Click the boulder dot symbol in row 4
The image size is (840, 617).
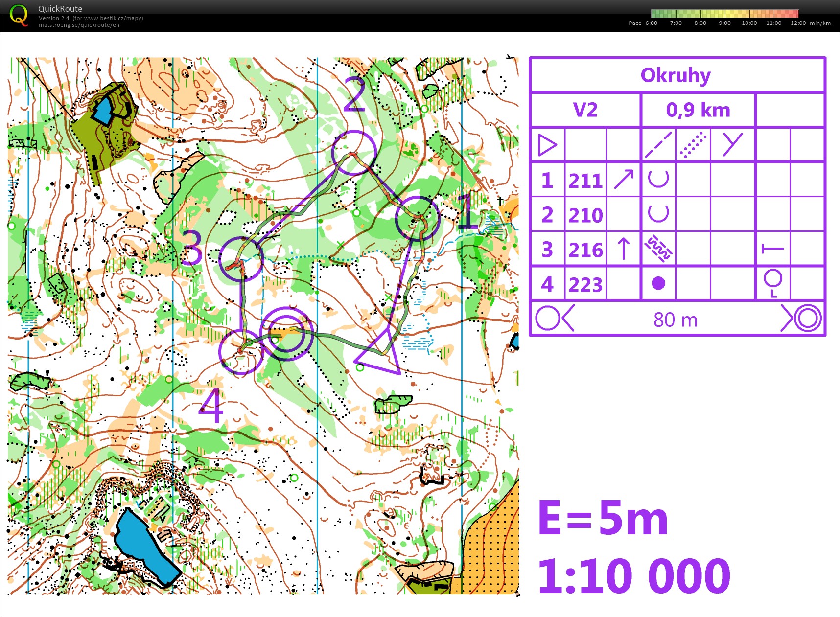pos(658,283)
